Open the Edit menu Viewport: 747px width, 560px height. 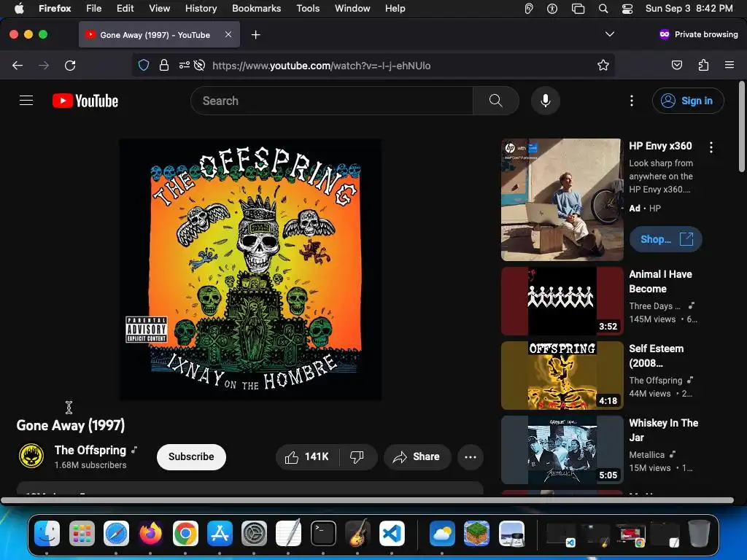point(125,9)
